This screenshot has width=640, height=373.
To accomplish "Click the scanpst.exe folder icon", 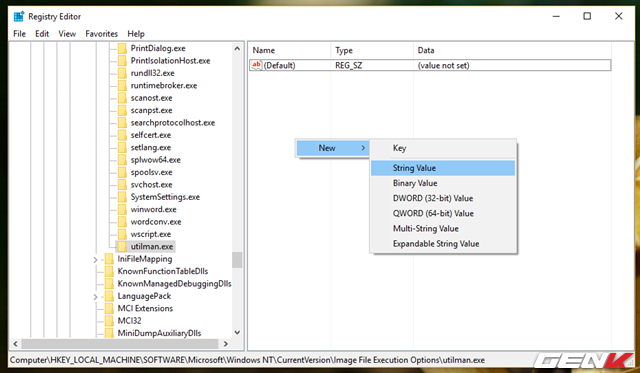I will [122, 110].
